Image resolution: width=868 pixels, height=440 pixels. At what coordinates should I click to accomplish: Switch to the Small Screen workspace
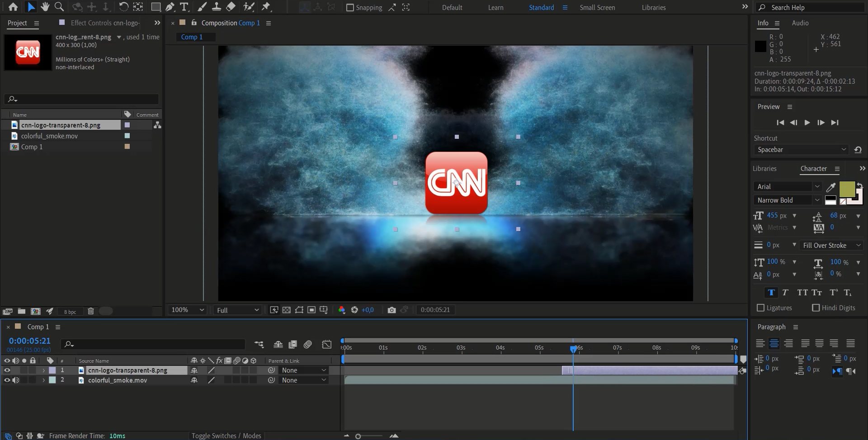597,8
